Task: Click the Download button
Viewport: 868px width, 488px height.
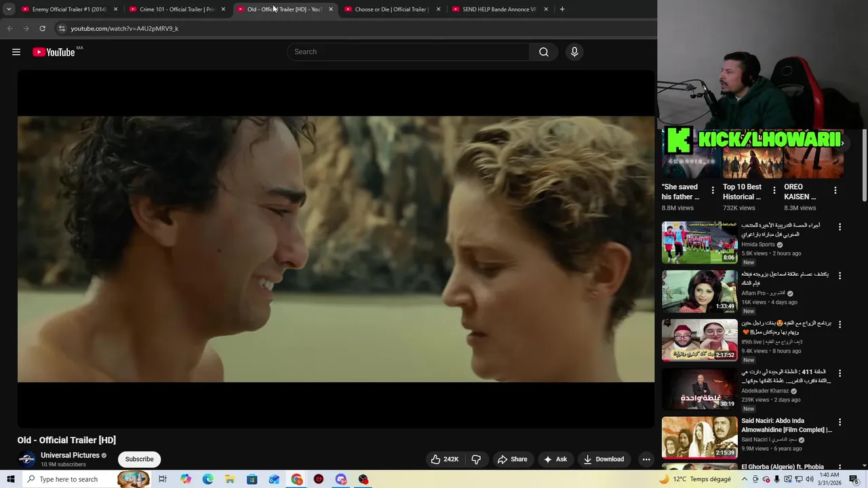Action: (604, 459)
